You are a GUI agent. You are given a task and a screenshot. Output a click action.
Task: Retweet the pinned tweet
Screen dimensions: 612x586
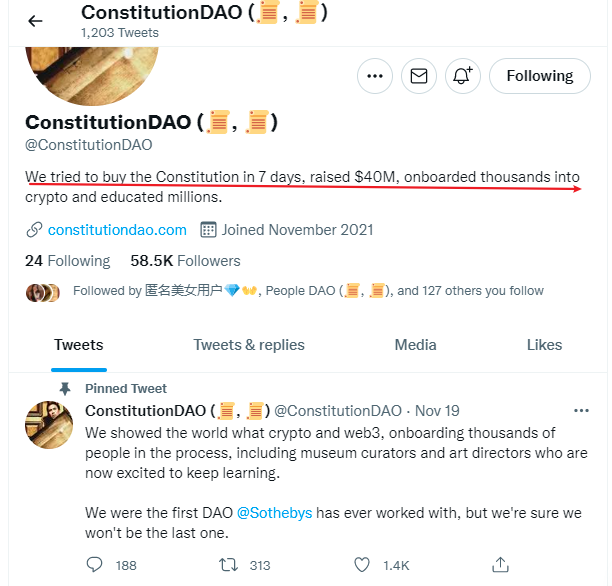tap(227, 565)
